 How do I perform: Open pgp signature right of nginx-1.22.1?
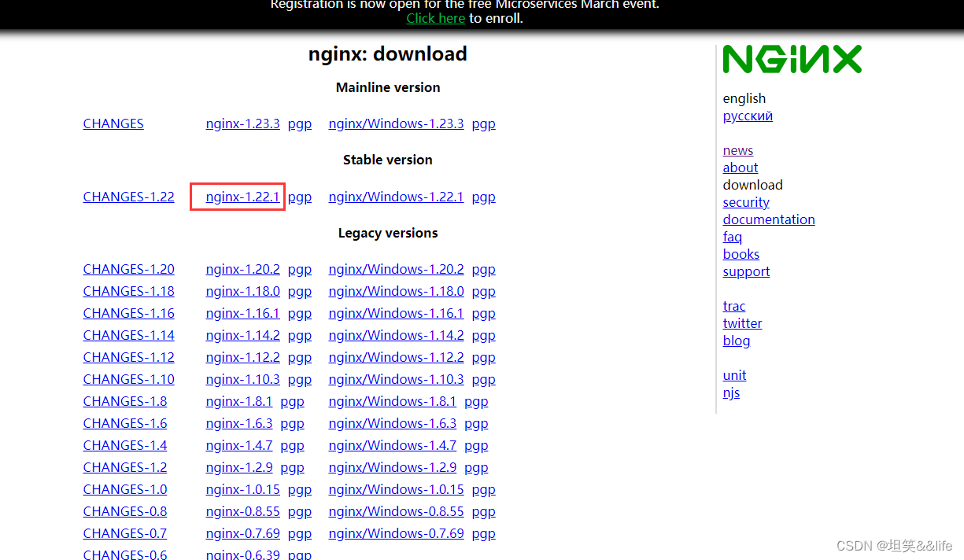300,197
